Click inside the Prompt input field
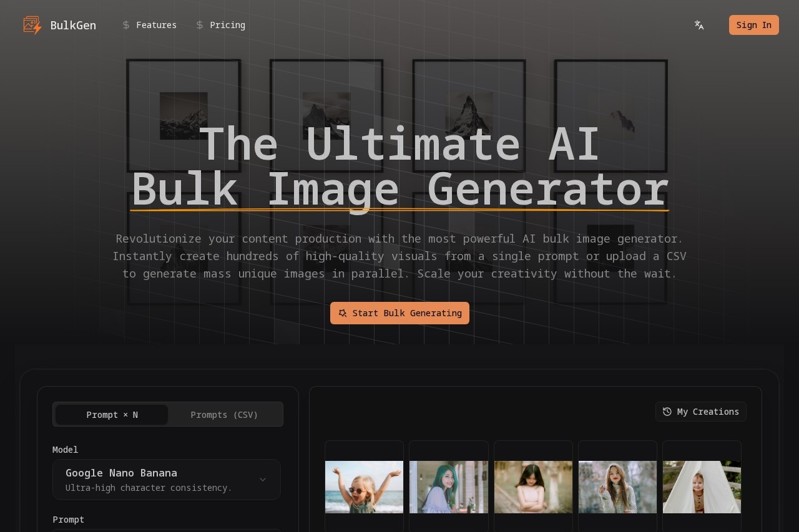 (x=167, y=530)
